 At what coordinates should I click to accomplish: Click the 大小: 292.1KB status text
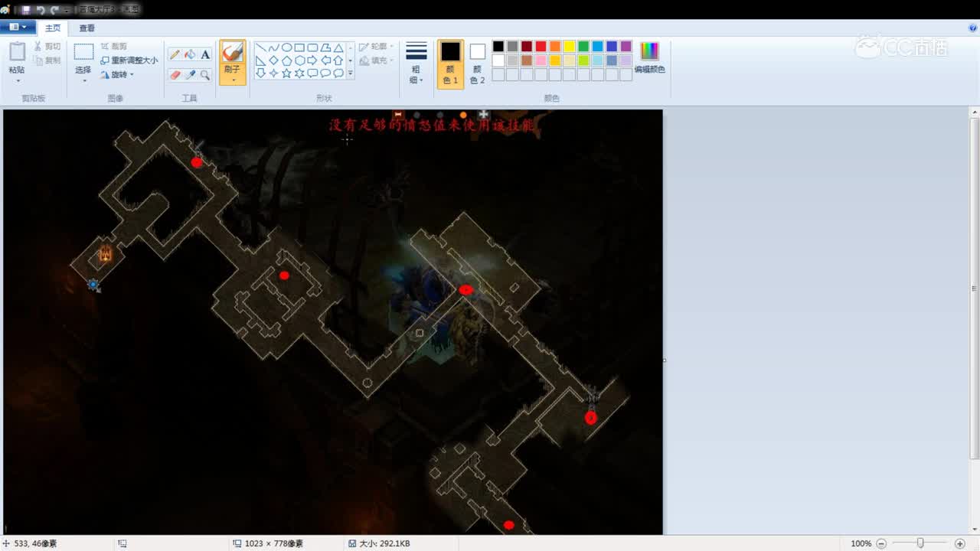click(x=384, y=543)
